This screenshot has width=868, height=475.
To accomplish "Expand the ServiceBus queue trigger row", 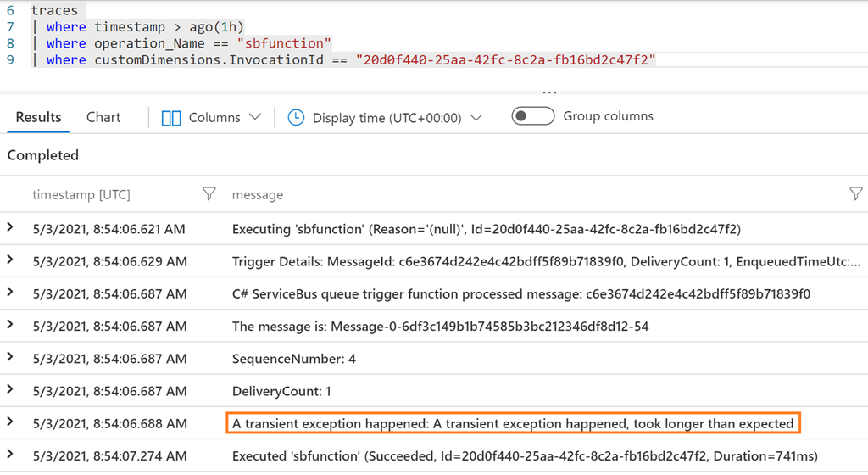I will coord(10,293).
